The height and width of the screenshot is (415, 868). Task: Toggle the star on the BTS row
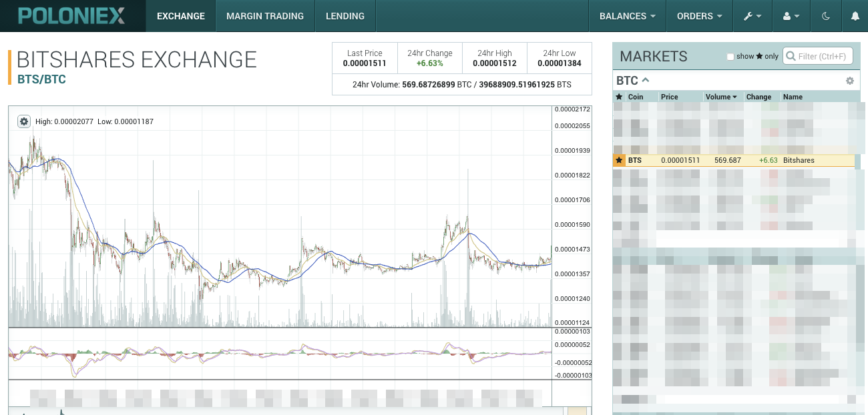[x=619, y=160]
